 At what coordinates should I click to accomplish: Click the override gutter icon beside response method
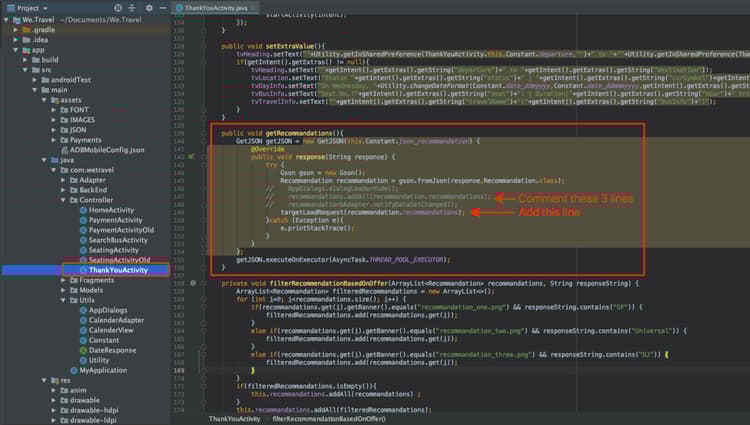pos(191,157)
